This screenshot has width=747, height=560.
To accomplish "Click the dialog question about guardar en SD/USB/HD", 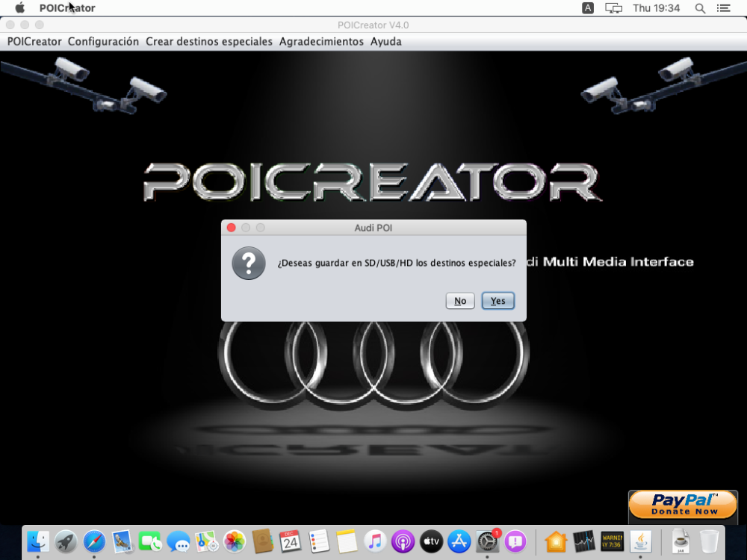I will coord(397,263).
